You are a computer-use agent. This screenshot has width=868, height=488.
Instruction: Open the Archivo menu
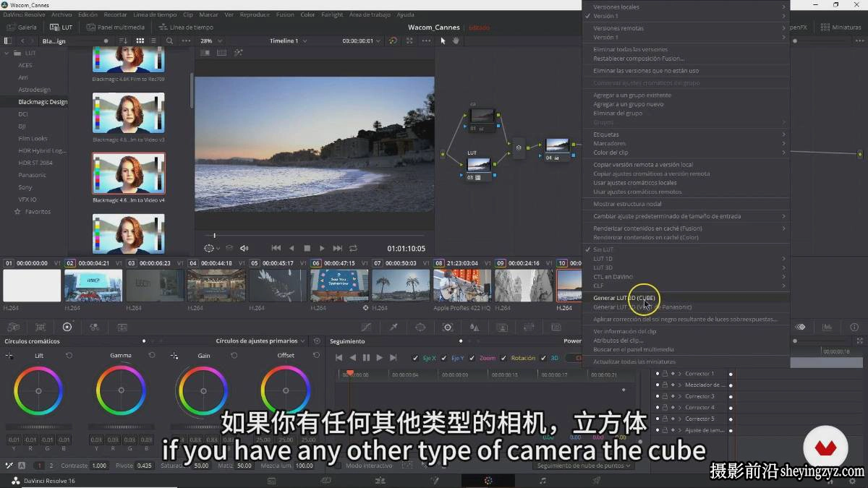point(61,14)
